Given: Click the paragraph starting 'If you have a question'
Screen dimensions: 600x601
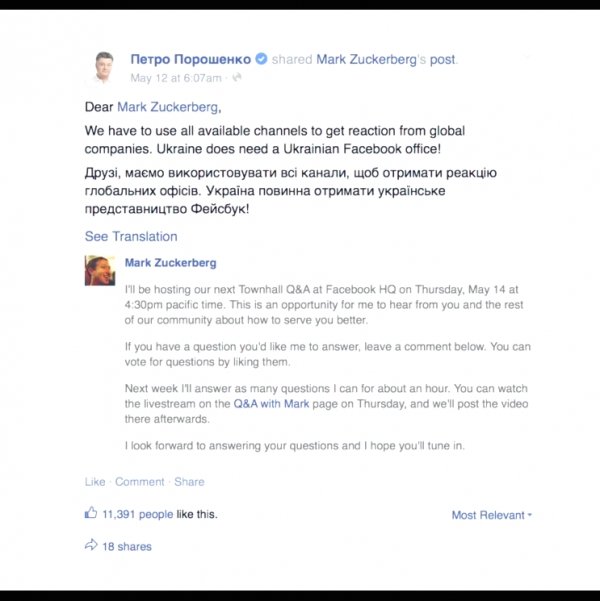Looking at the screenshot, I should [328, 354].
